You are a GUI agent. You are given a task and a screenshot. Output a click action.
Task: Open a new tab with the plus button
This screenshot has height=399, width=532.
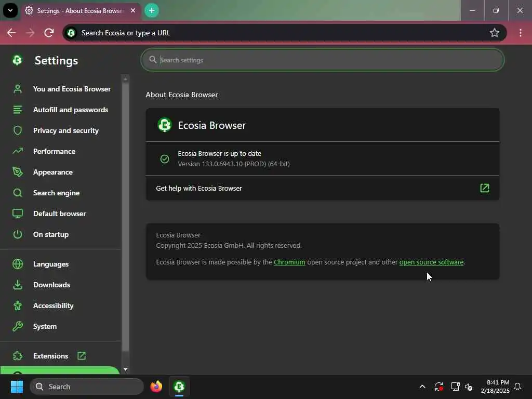[152, 10]
